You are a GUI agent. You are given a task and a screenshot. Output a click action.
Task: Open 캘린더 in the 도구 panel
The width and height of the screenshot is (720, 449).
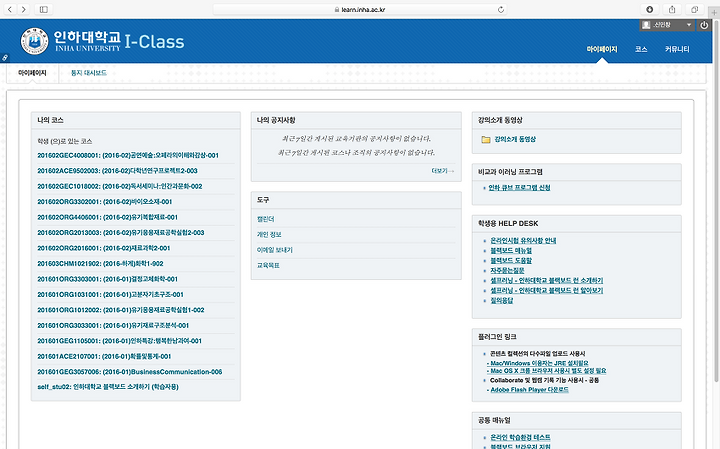click(x=265, y=219)
